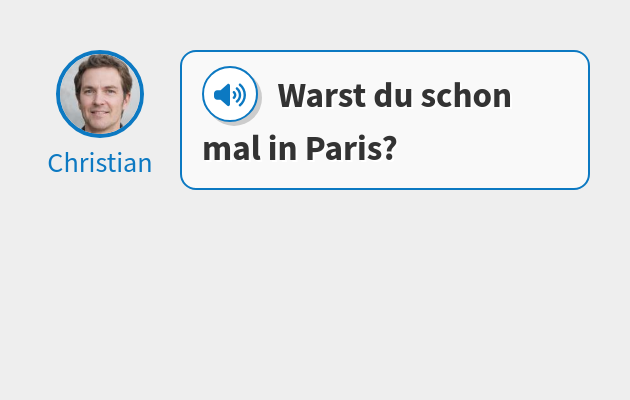Screen dimensions: 630x400
Task: Click the blank space after Paris? inside bubble
Action: (x=490, y=148)
